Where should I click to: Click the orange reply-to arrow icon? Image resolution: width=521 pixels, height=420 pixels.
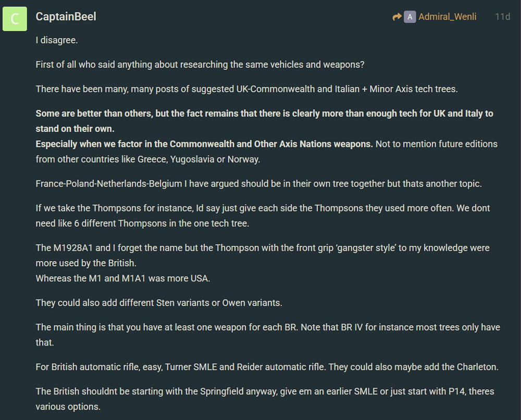396,17
